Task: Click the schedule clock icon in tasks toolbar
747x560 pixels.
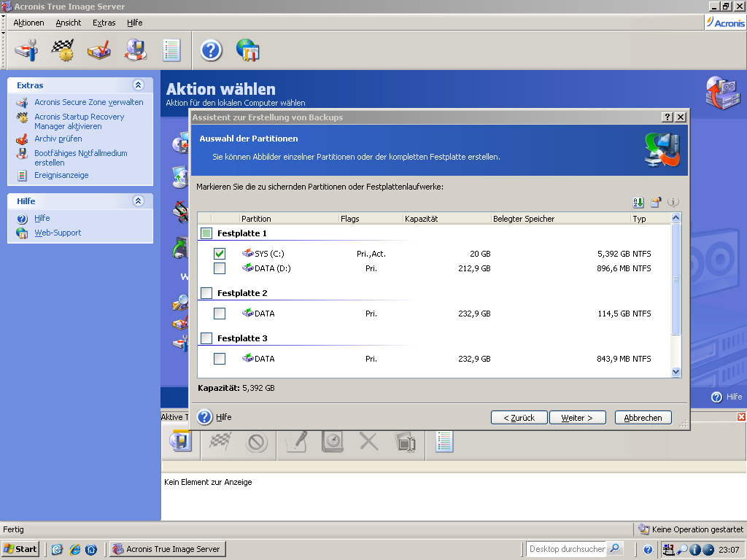Action: 333,442
